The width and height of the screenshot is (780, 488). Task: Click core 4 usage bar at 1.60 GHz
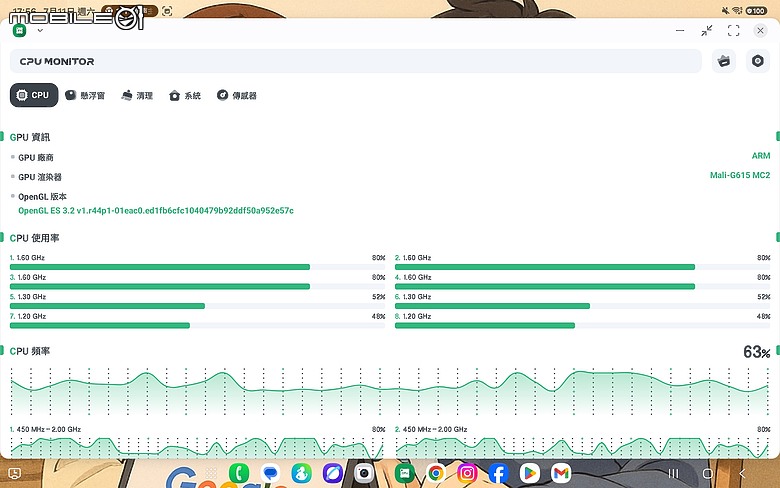pos(583,287)
